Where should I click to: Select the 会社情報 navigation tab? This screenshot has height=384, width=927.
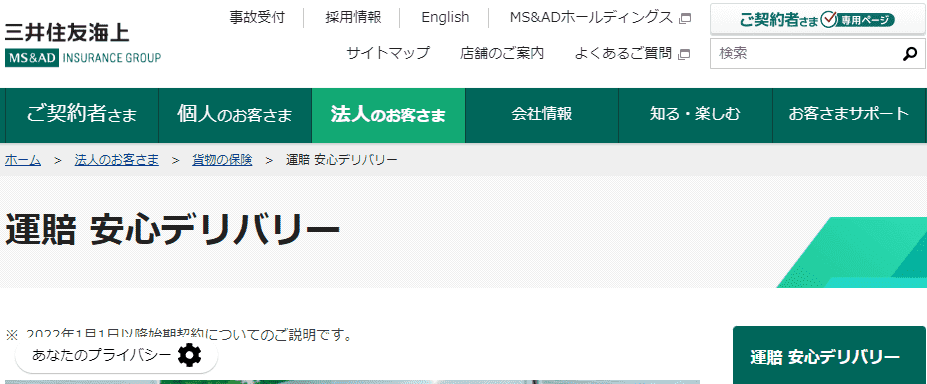point(542,115)
